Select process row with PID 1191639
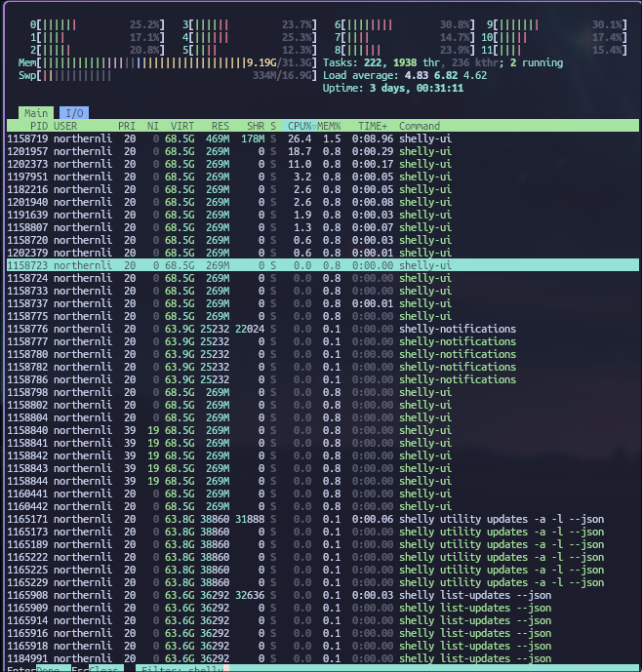Image resolution: width=642 pixels, height=672 pixels. [x=323, y=215]
